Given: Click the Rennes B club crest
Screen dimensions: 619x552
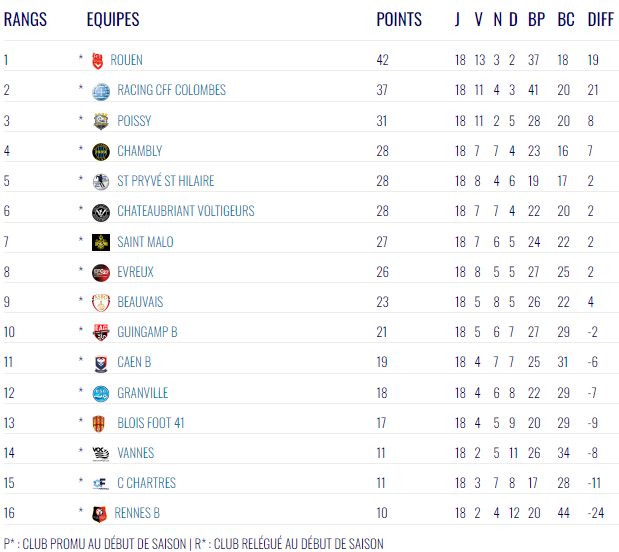Looking at the screenshot, I should (100, 513).
